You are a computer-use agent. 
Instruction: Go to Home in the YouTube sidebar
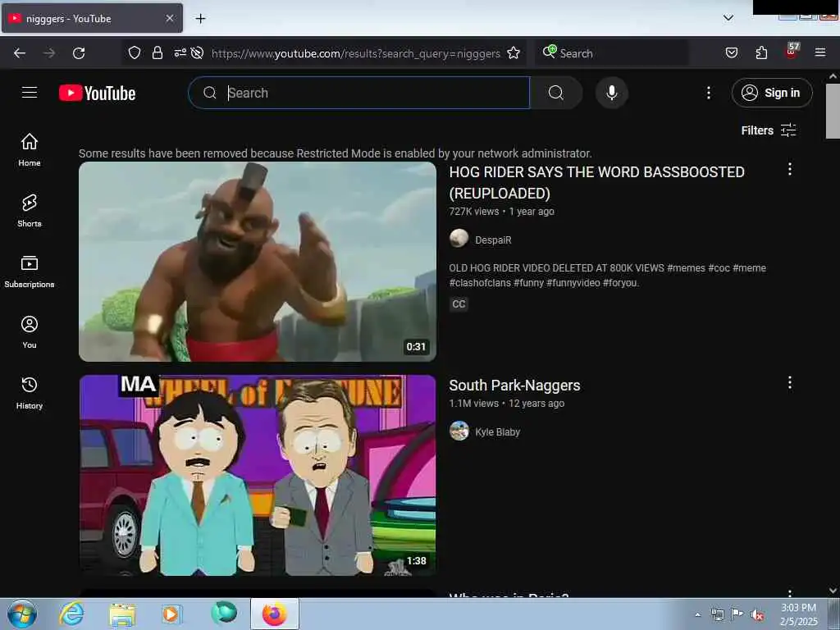click(x=30, y=150)
